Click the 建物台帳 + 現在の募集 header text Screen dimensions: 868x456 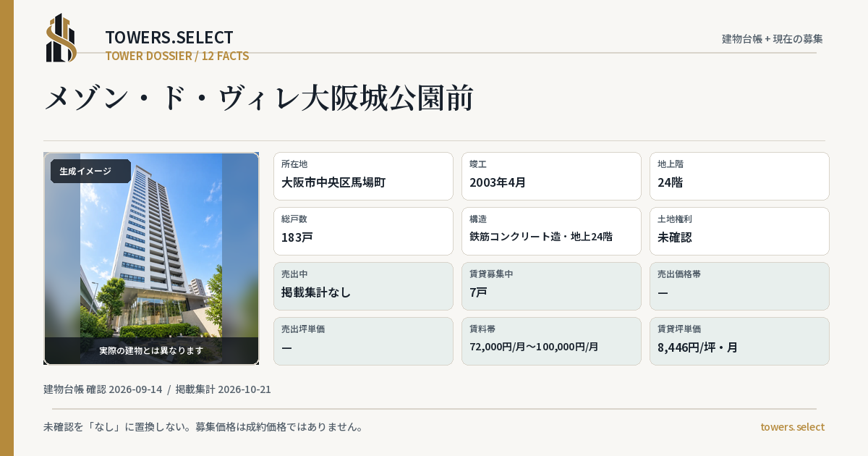pyautogui.click(x=773, y=39)
